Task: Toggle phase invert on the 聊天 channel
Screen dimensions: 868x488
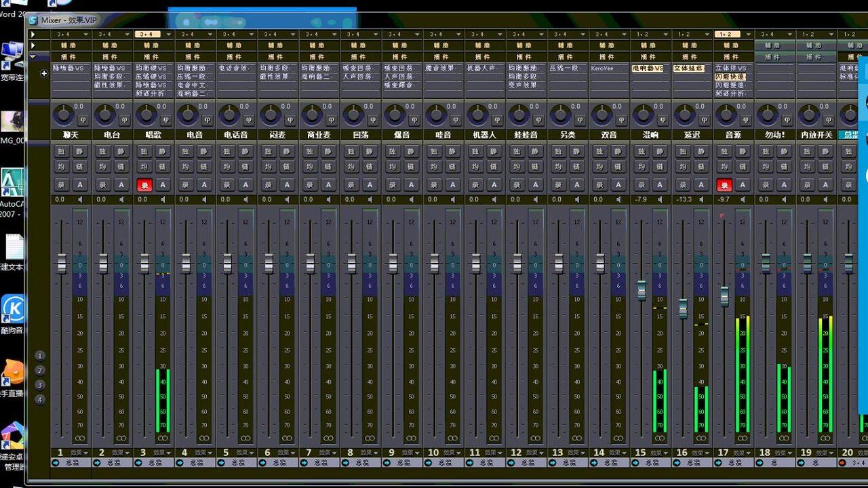Action: point(83,119)
